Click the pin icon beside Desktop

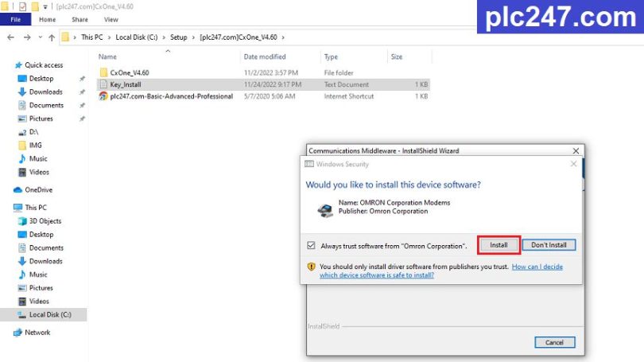(82, 79)
